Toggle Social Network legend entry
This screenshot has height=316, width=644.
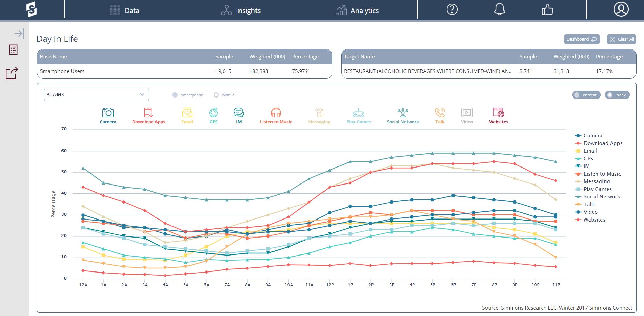(597, 197)
